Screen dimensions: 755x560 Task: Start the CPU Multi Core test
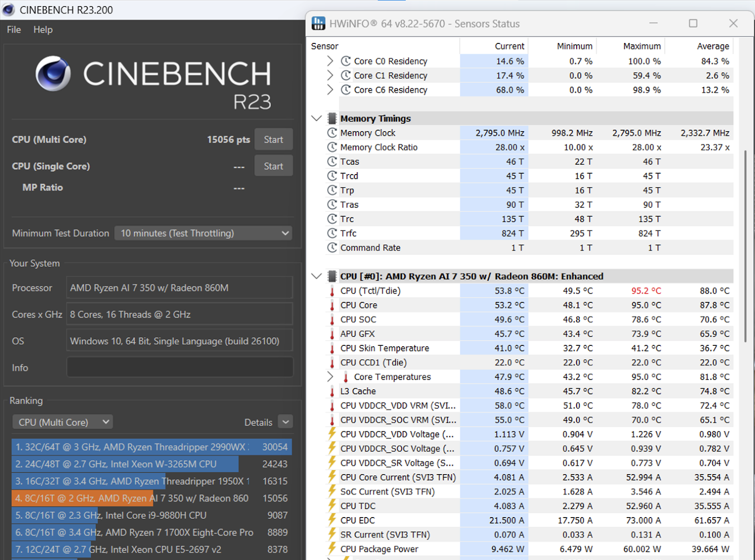click(273, 140)
